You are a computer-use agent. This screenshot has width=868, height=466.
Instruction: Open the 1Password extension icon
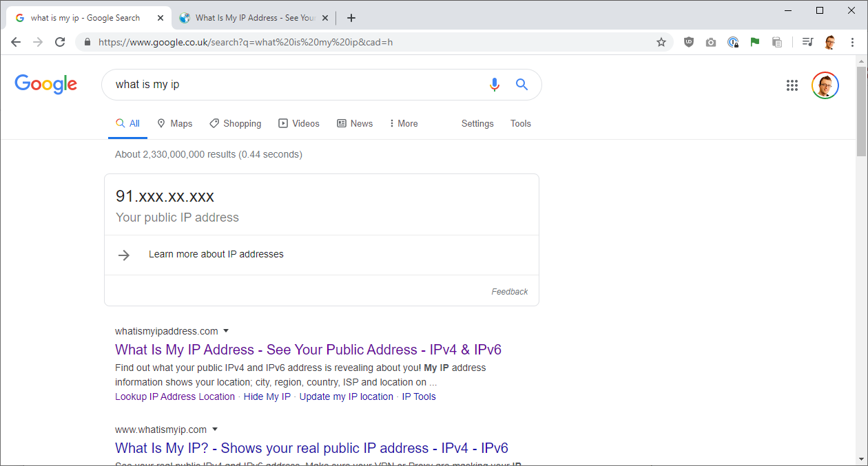pos(733,42)
